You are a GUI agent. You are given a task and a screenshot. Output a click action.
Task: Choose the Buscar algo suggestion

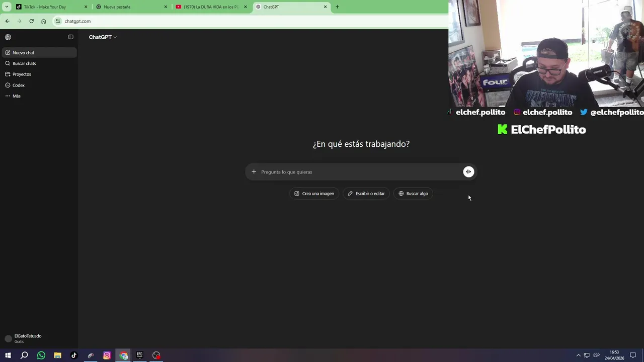413,194
